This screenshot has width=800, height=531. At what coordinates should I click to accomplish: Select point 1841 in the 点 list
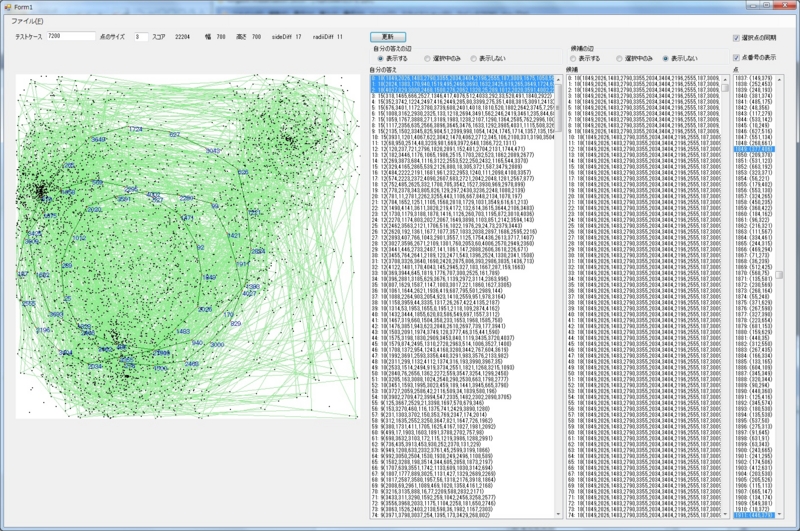click(x=754, y=102)
